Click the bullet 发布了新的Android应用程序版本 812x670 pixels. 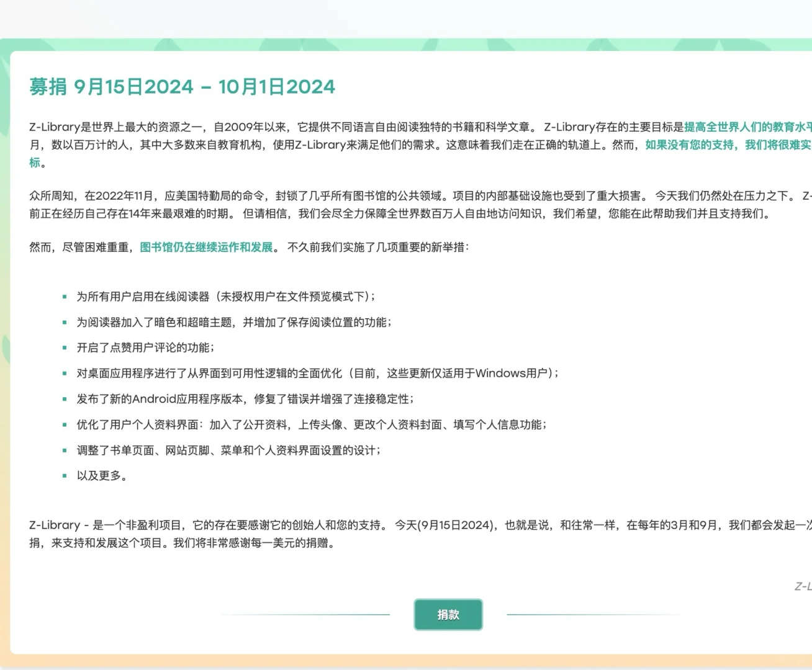tap(245, 399)
